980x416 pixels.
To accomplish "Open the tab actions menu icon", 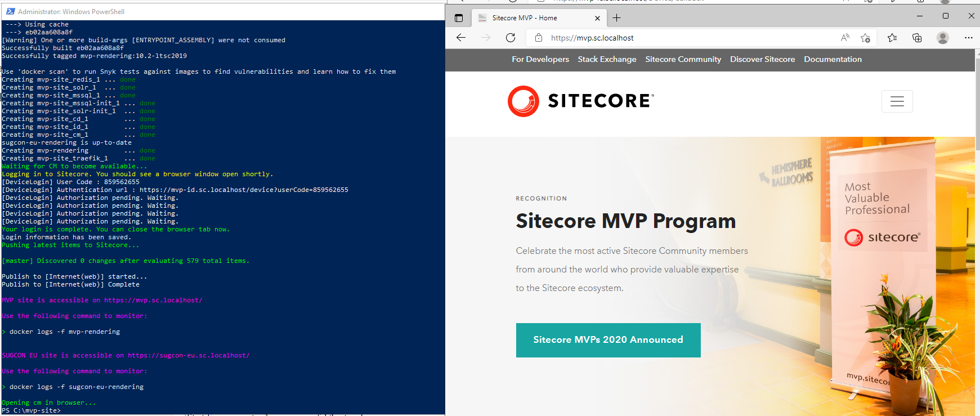I will 459,18.
